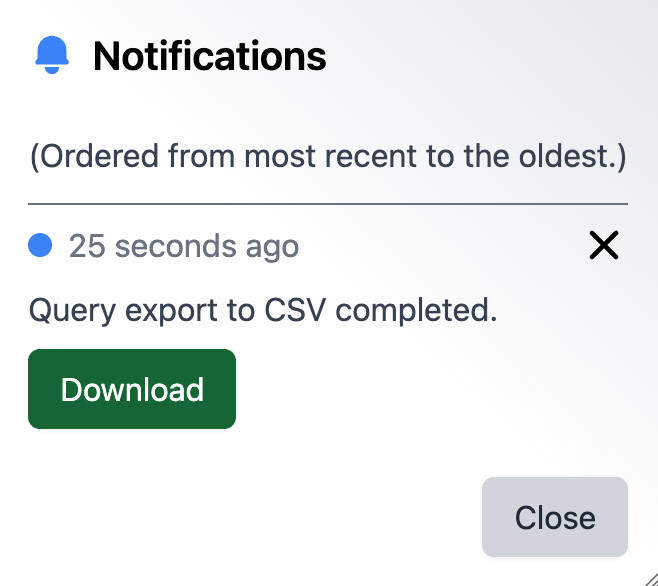658x586 pixels.
Task: Click the ordering note about most recent first
Action: coord(328,158)
